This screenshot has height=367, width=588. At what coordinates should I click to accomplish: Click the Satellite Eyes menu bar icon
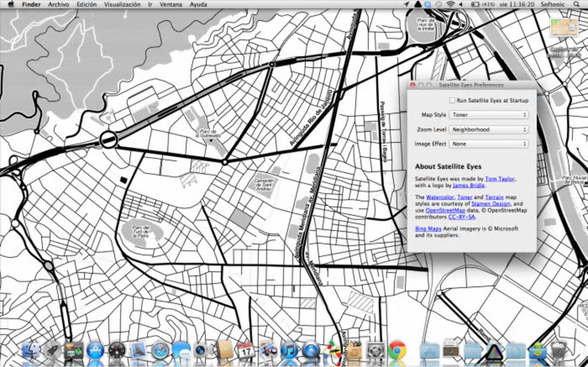(417, 4)
